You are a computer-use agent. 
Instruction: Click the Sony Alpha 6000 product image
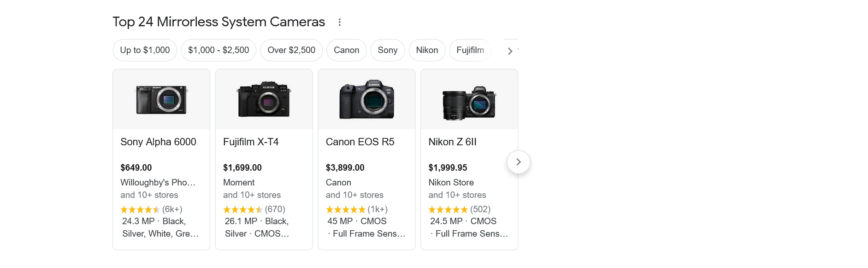161,99
